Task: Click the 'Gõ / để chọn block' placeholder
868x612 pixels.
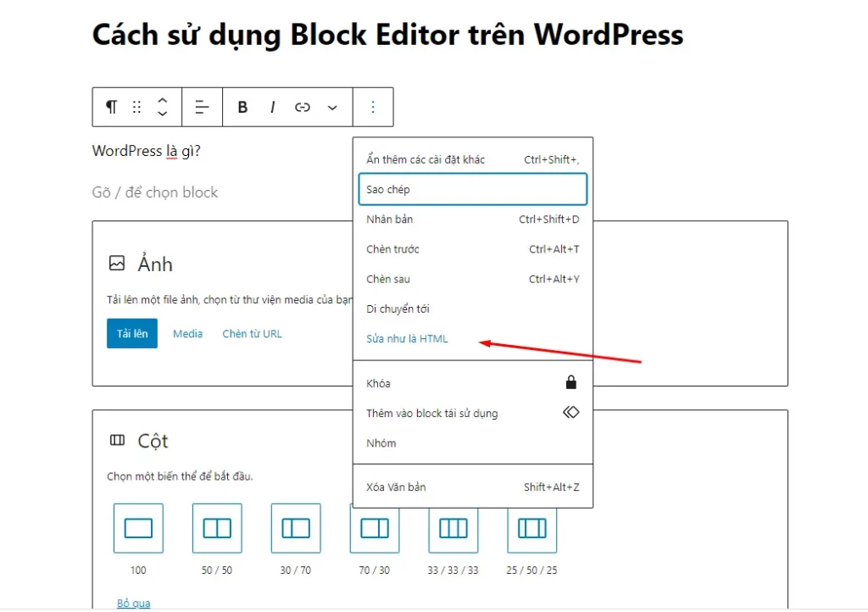Action: pyautogui.click(x=155, y=192)
